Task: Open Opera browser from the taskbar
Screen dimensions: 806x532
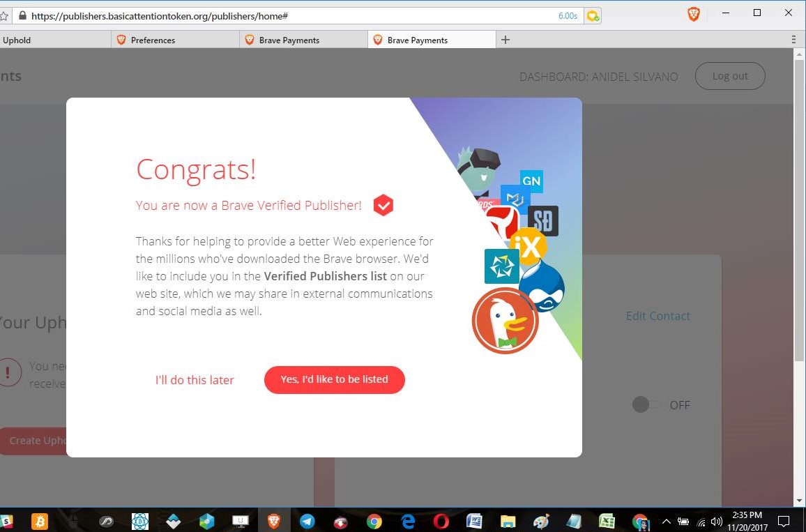Action: tap(441, 522)
